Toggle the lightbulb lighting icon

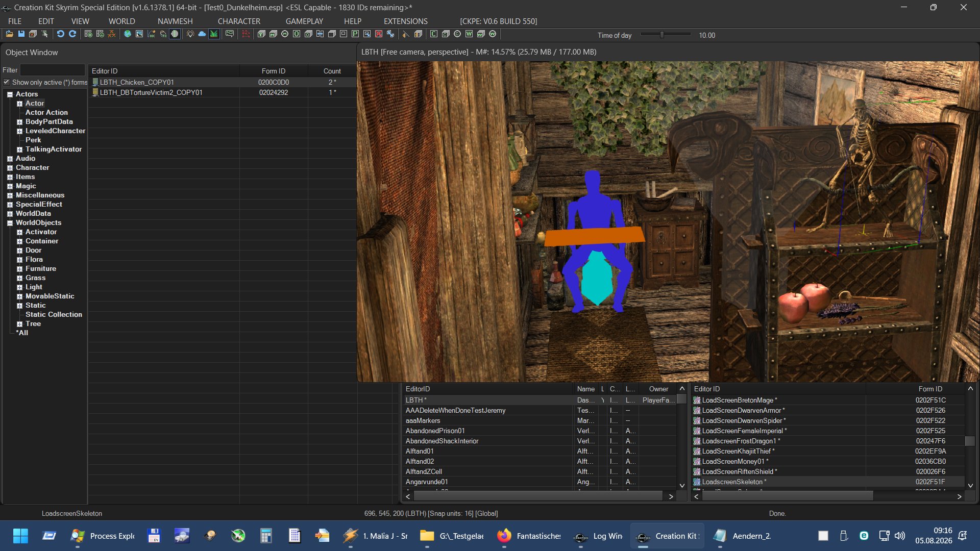(x=190, y=34)
